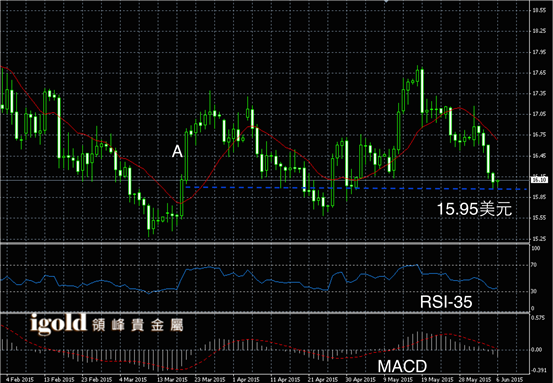Viewport: 553px width, 383px height.
Task: Click the MACD -0.391 axis value
Action: click(538, 370)
